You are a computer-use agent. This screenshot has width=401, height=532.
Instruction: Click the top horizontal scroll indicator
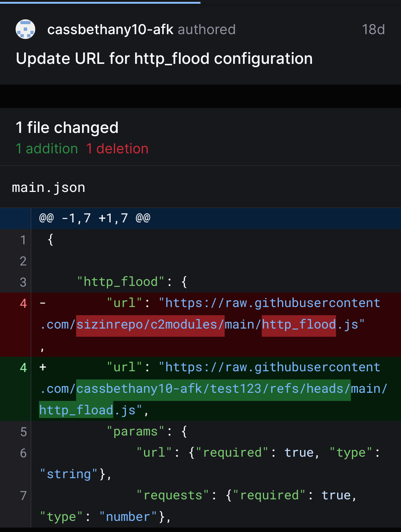pyautogui.click(x=100, y=2)
